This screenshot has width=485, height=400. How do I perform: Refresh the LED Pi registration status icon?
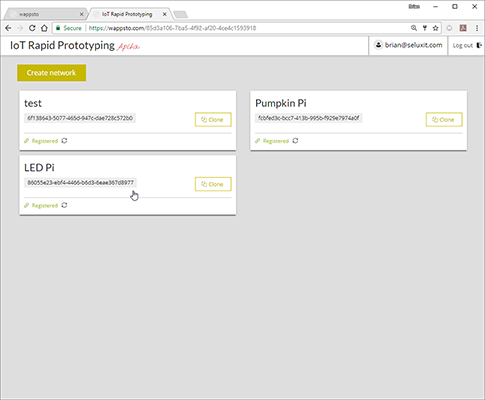pyautogui.click(x=64, y=205)
